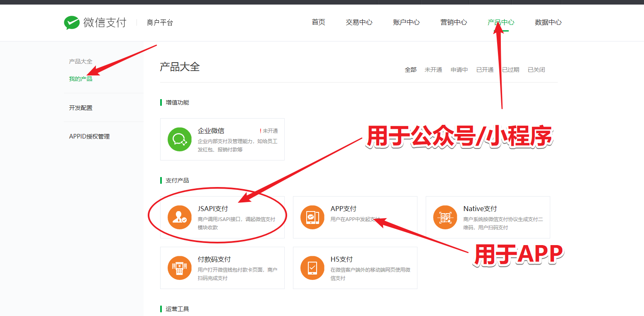Screen dimensions: 644x316
Task: Filter products by 未开通
Action: [x=433, y=70]
